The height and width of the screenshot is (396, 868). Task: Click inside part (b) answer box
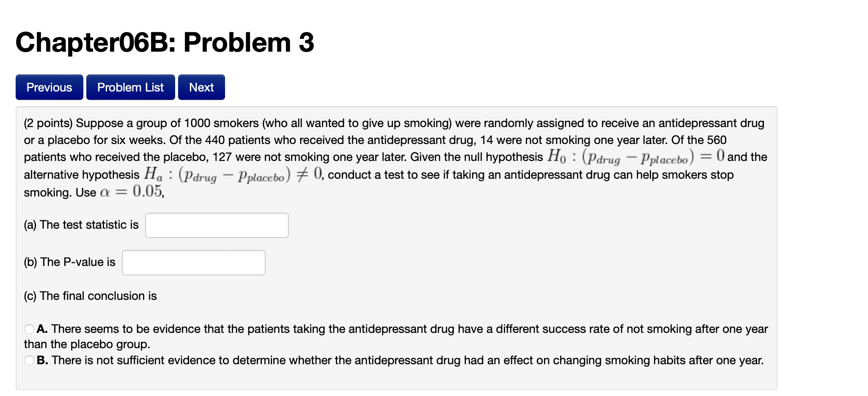pyautogui.click(x=193, y=262)
